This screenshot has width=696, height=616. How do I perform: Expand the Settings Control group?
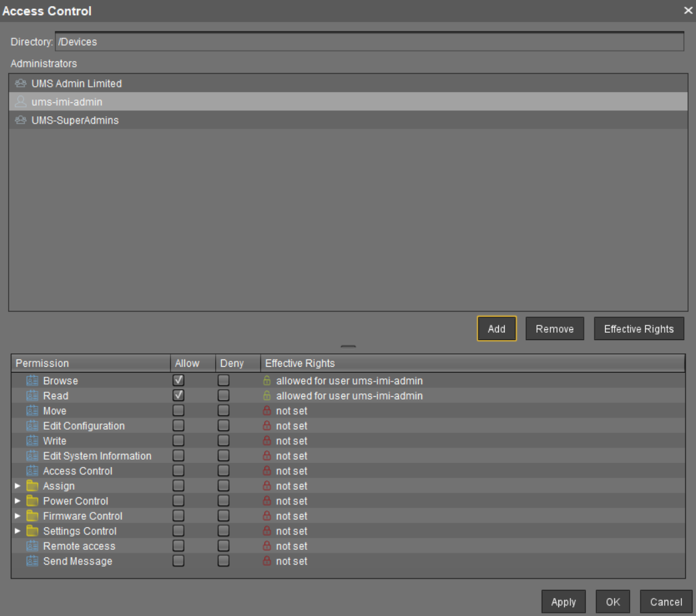tap(17, 530)
